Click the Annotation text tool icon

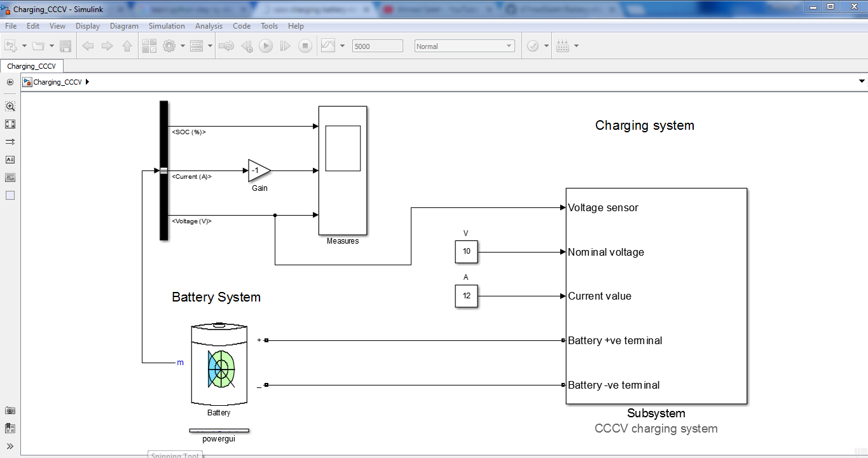coord(10,160)
